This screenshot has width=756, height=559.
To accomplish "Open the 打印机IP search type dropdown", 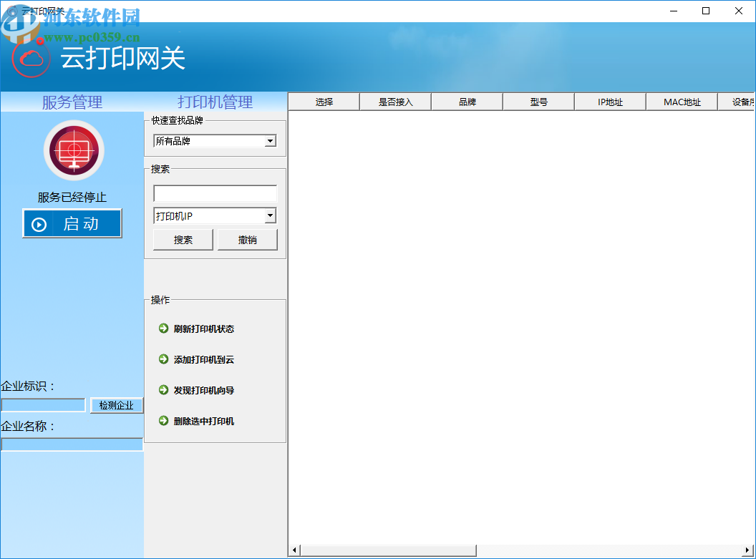I will [x=214, y=215].
